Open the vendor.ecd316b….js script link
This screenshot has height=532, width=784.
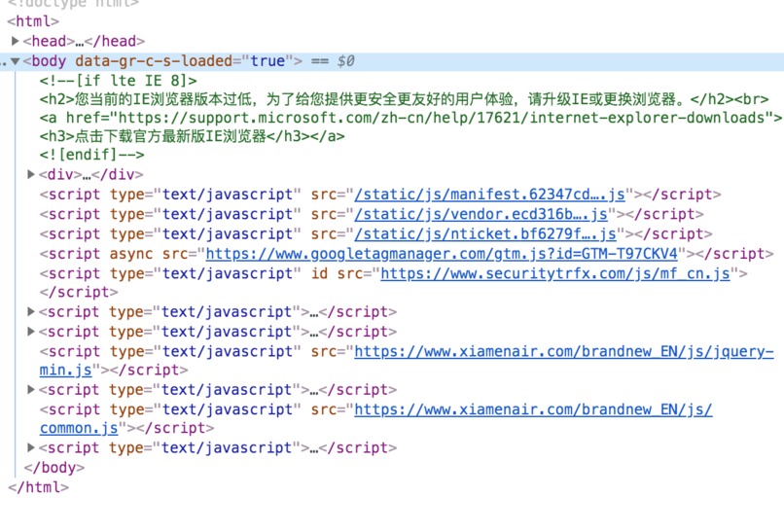click(481, 215)
